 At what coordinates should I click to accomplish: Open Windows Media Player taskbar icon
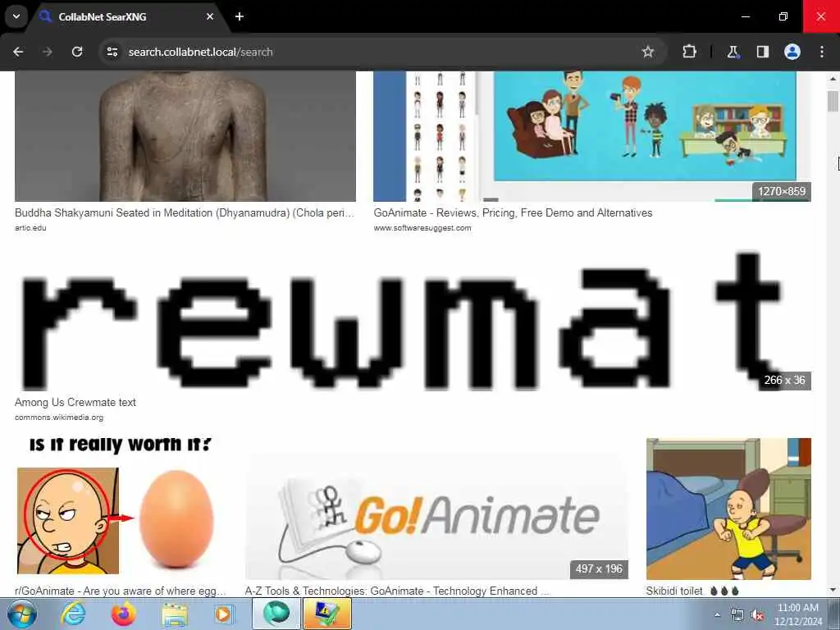tap(223, 614)
